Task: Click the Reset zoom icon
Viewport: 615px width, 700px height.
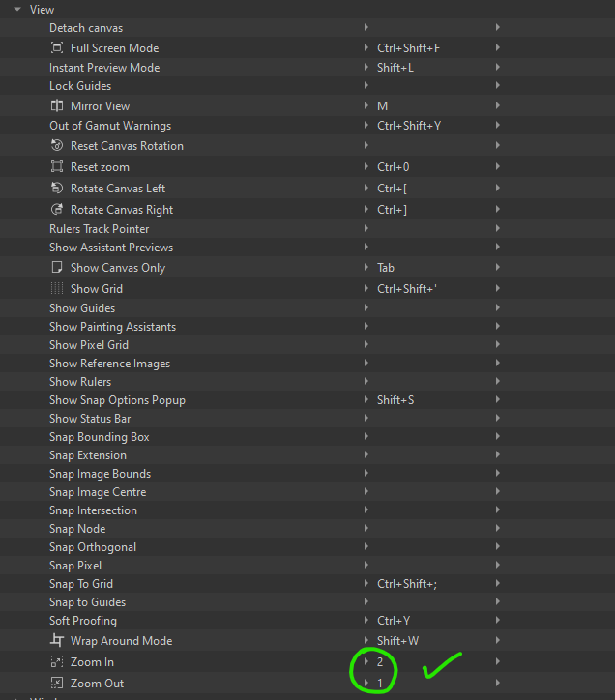Action: [57, 166]
